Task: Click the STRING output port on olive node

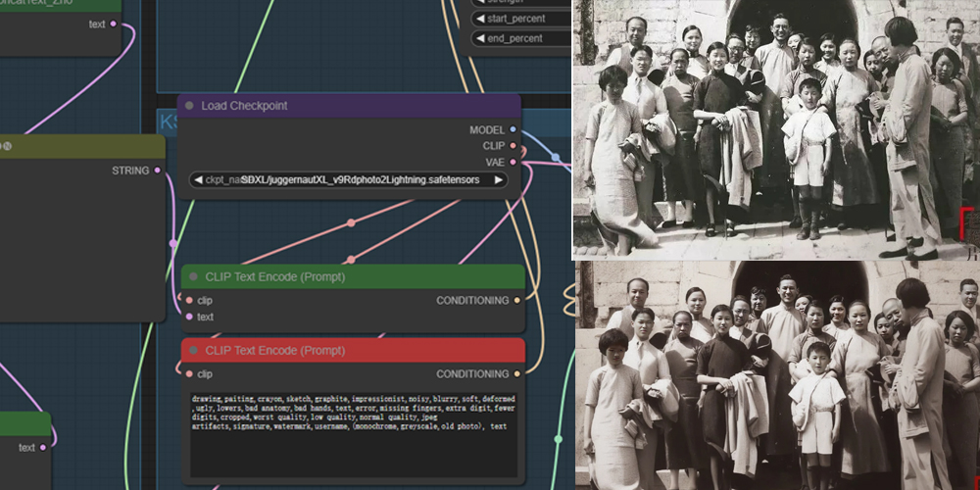Action: [x=157, y=170]
